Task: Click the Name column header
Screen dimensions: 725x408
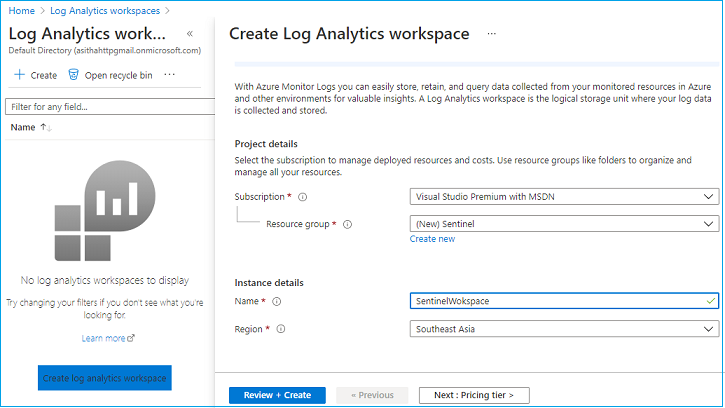Action: (x=23, y=127)
